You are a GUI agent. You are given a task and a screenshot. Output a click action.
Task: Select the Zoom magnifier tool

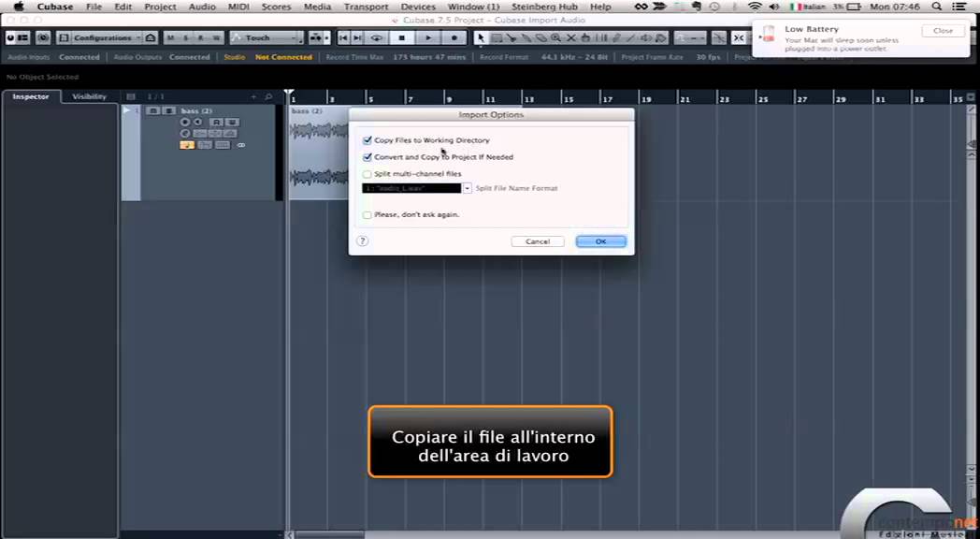[556, 38]
